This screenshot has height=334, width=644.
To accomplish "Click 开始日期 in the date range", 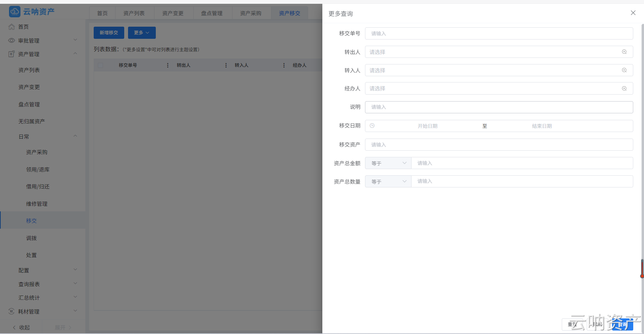I will pos(427,126).
